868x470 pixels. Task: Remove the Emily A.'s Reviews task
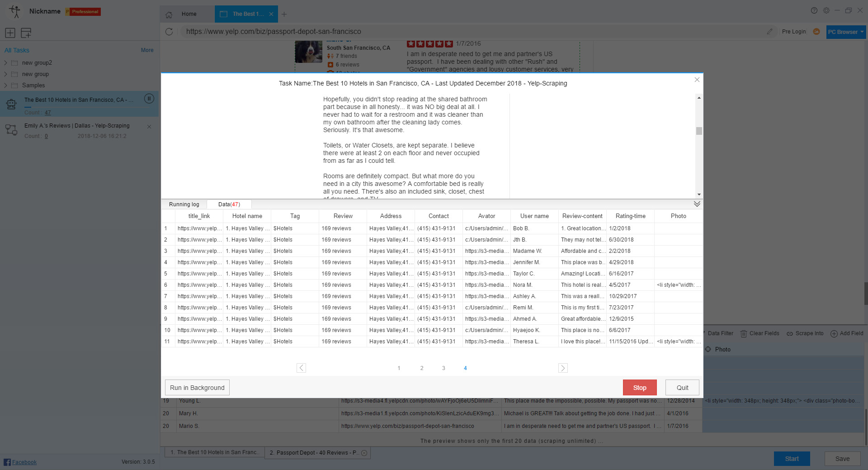coord(149,127)
